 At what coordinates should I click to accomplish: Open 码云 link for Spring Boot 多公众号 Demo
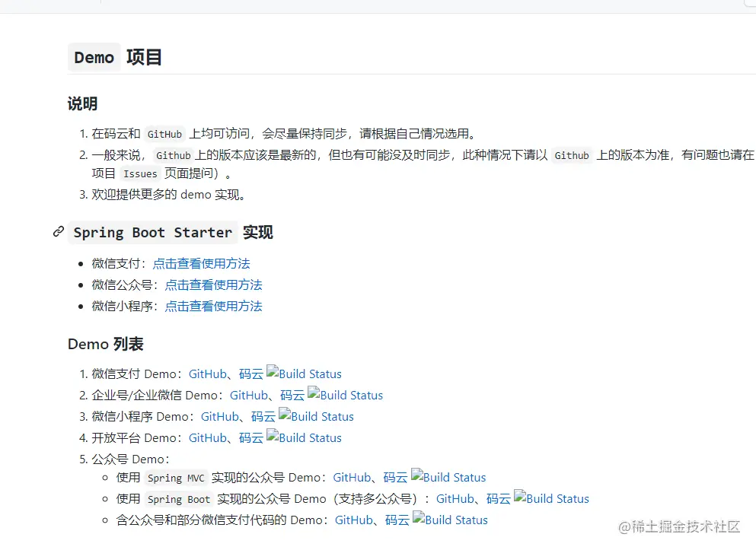pos(499,498)
